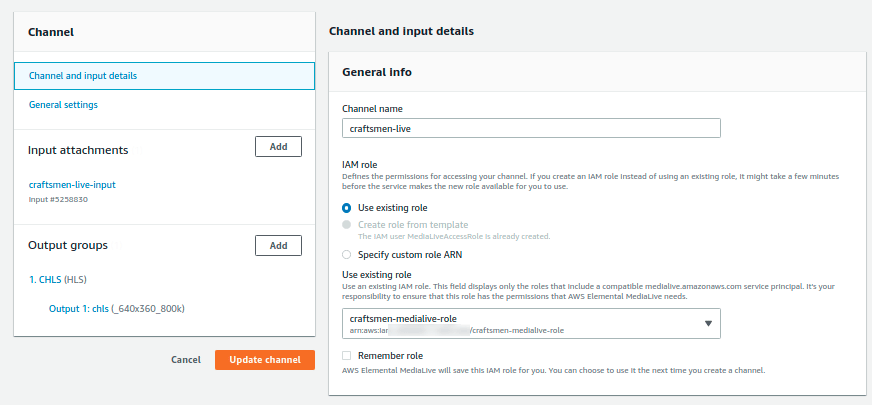Screen dimensions: 872x405
Task: Open Channel and input details section
Action: coord(83,76)
